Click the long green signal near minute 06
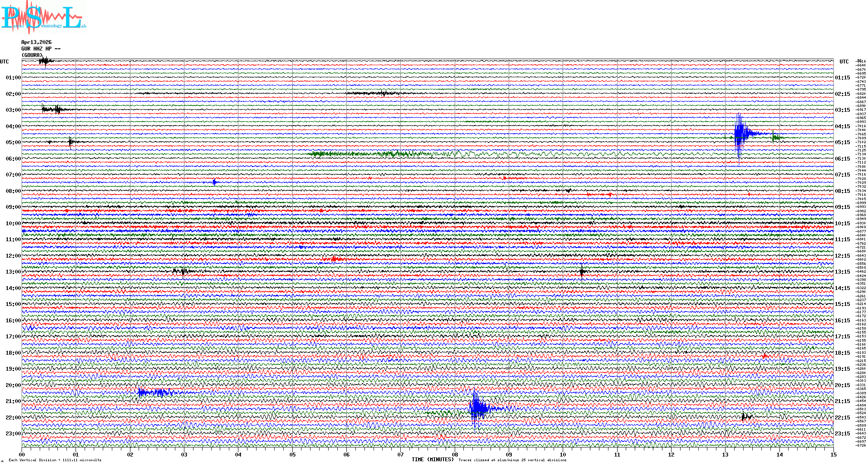The width and height of the screenshot is (868, 466). pos(367,154)
